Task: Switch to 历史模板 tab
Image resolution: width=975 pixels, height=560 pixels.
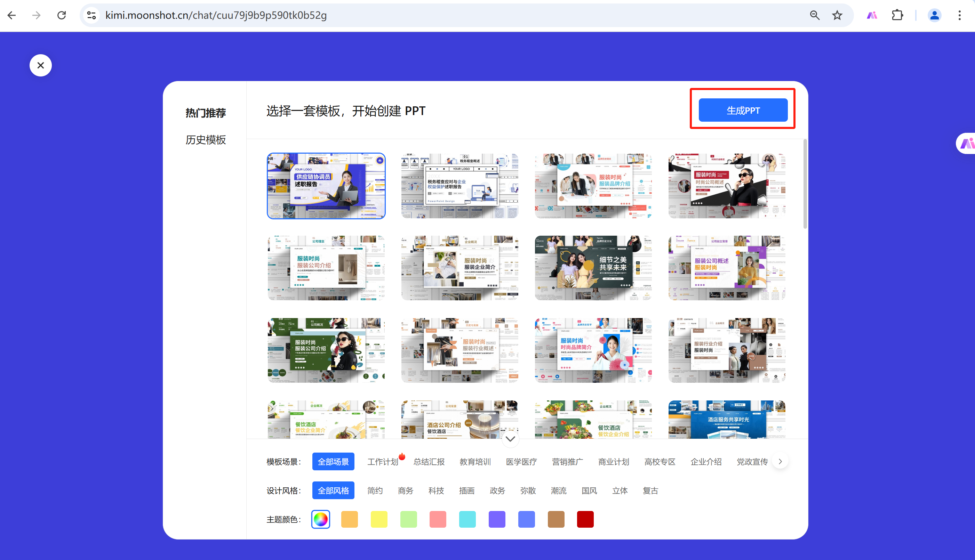Action: (206, 140)
